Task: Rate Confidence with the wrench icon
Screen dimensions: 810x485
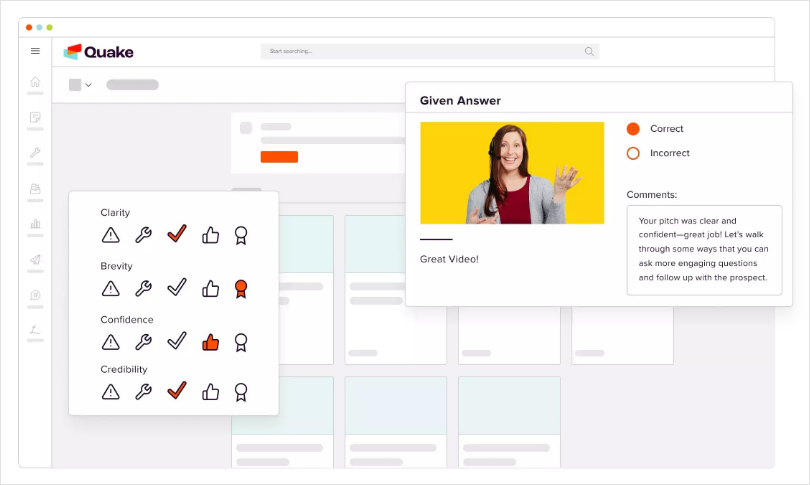Action: pyautogui.click(x=143, y=342)
